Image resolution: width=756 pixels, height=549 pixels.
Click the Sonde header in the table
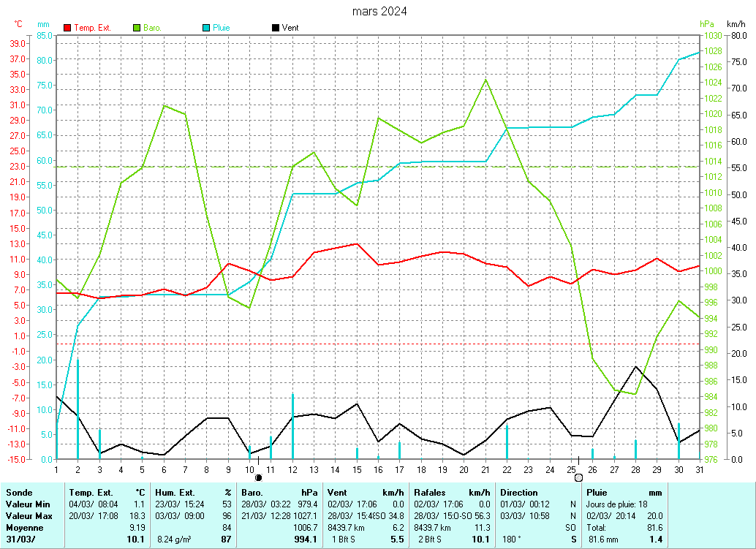[x=19, y=493]
